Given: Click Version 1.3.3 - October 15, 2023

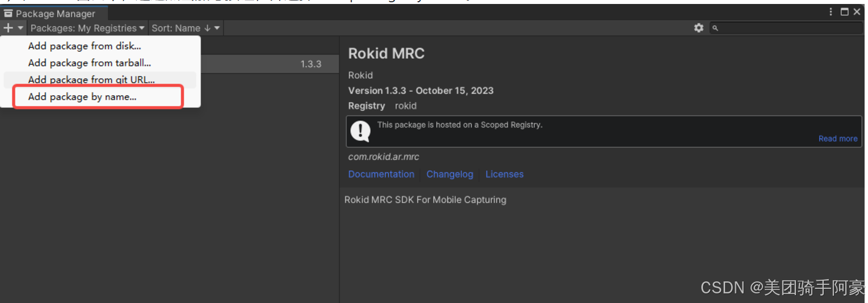Looking at the screenshot, I should pyautogui.click(x=421, y=90).
